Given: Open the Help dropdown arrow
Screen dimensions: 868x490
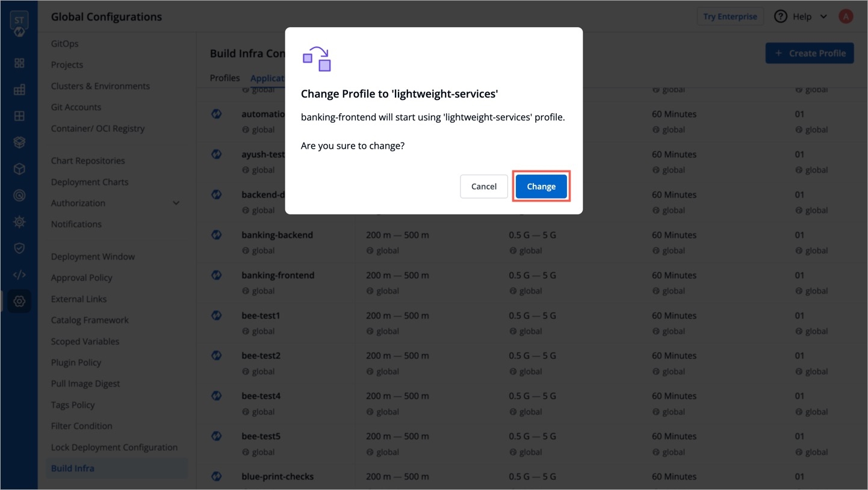Looking at the screenshot, I should pyautogui.click(x=823, y=17).
